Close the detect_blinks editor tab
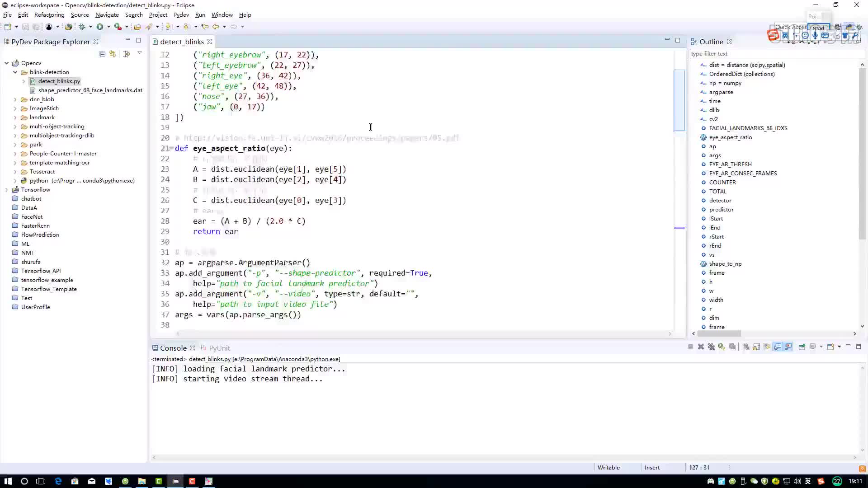This screenshot has height=488, width=868. (210, 42)
